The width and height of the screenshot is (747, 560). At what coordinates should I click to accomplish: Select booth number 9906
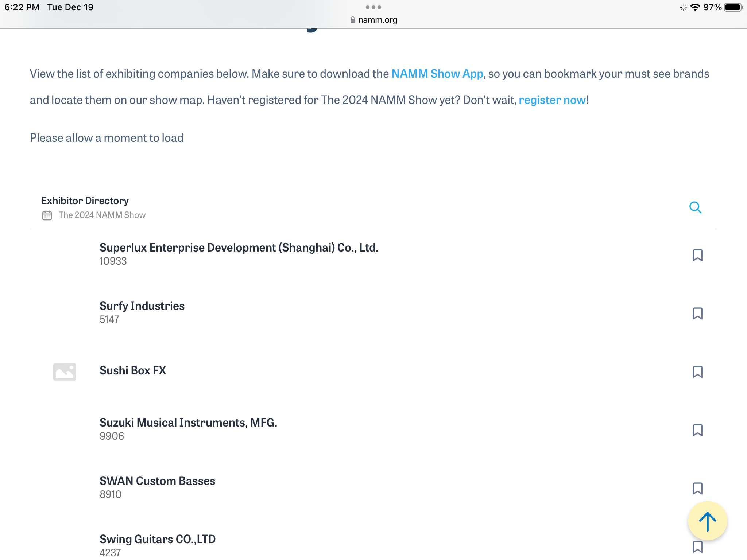112,436
